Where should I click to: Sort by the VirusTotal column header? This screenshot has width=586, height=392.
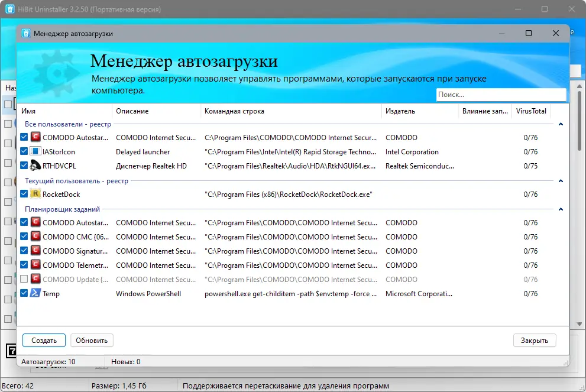[530, 111]
